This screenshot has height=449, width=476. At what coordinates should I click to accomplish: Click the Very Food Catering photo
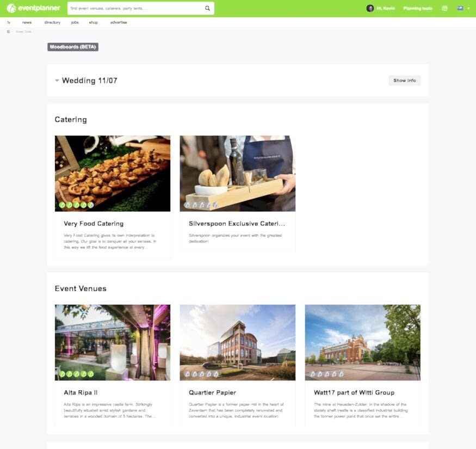(x=113, y=174)
